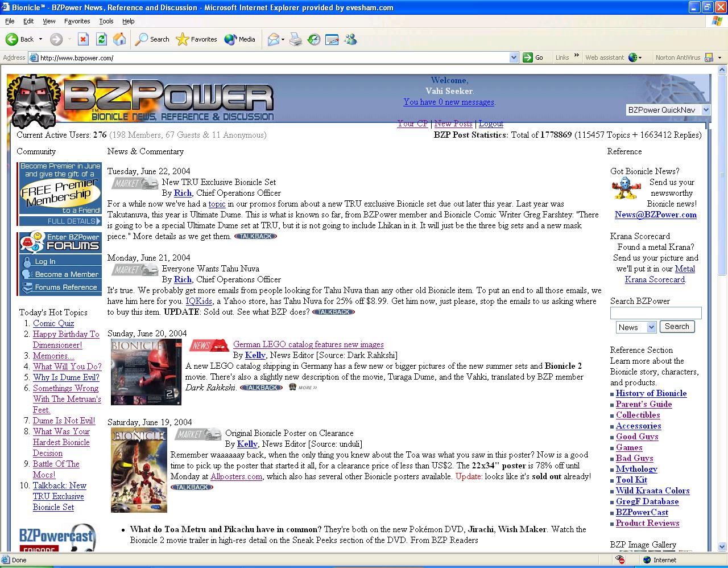728x568 pixels.
Task: Refresh the page with the green arrows icon
Action: tap(101, 39)
